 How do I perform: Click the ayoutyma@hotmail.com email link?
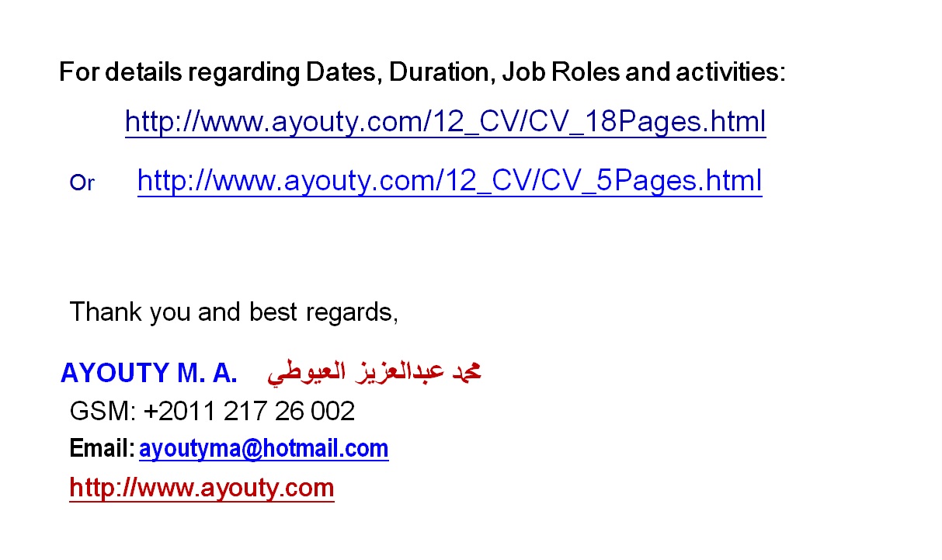[263, 449]
